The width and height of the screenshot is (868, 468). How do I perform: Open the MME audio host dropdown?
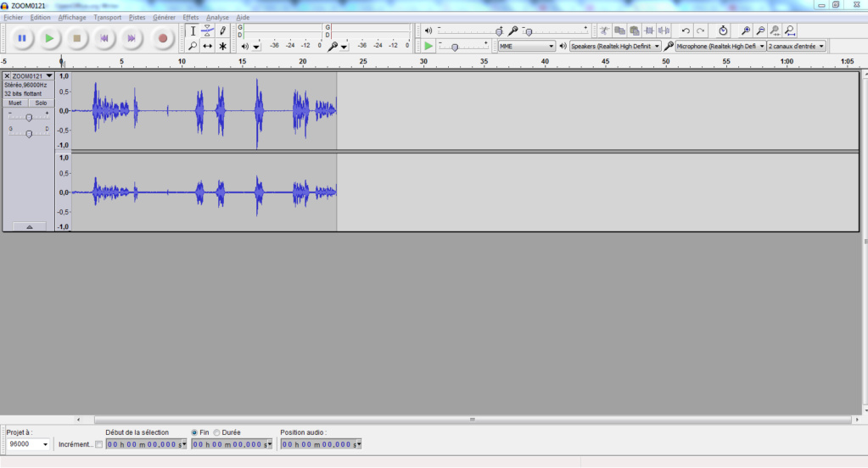526,47
